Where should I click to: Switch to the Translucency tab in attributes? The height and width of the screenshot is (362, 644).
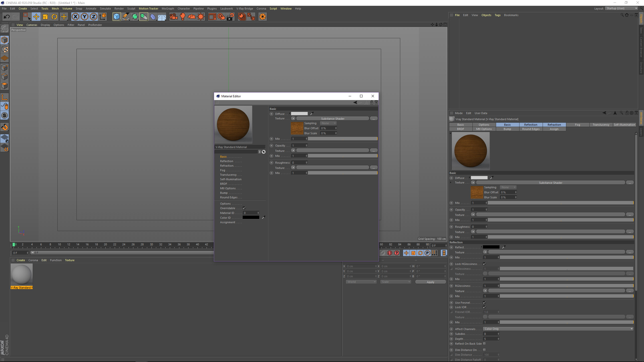(x=601, y=125)
